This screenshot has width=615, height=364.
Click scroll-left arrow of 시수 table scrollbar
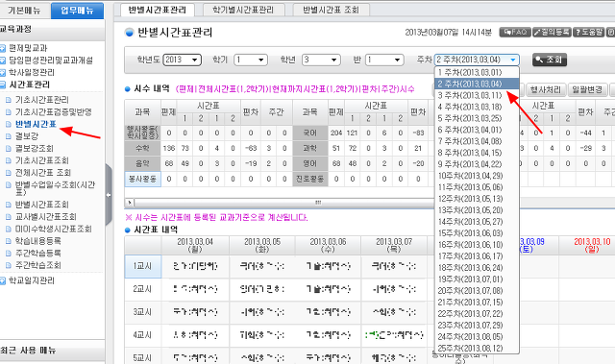click(129, 203)
